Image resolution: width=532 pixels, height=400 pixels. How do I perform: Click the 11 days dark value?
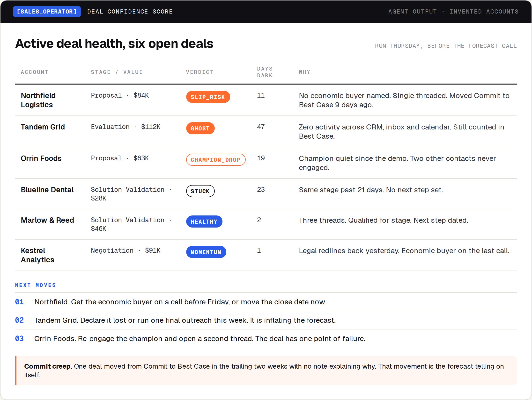(x=261, y=95)
